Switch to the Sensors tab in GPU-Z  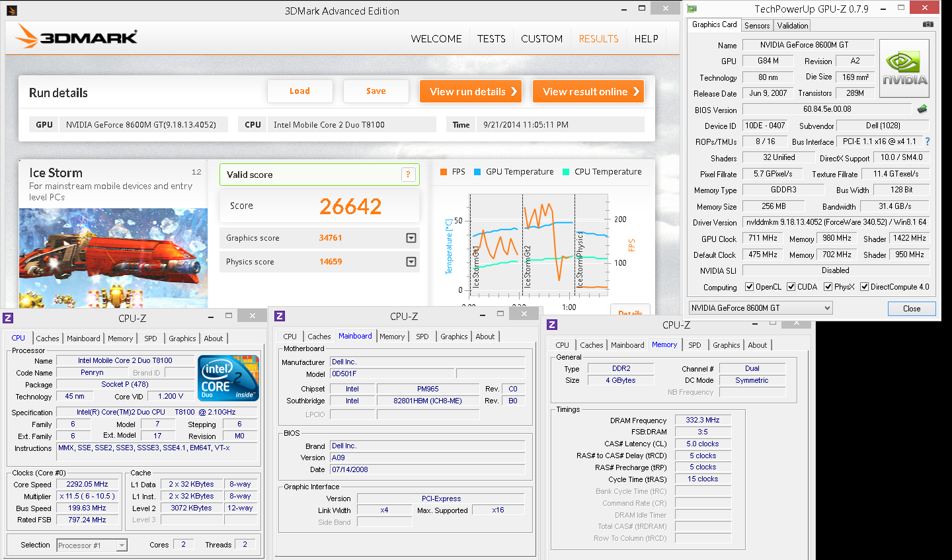(757, 26)
